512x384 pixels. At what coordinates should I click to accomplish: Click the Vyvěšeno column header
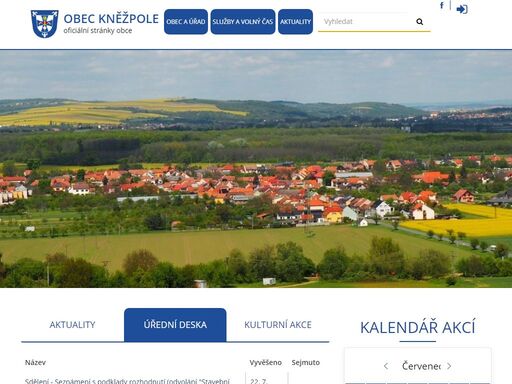point(265,362)
